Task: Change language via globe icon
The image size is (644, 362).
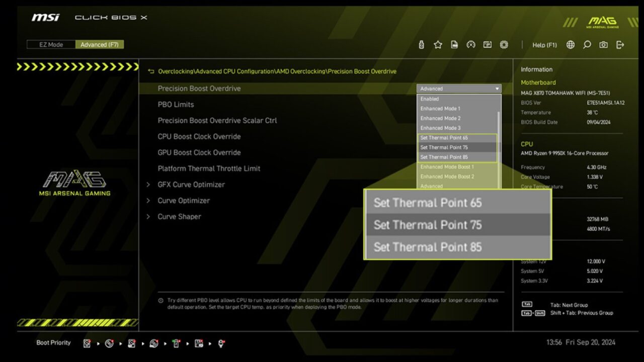Action: [571, 45]
